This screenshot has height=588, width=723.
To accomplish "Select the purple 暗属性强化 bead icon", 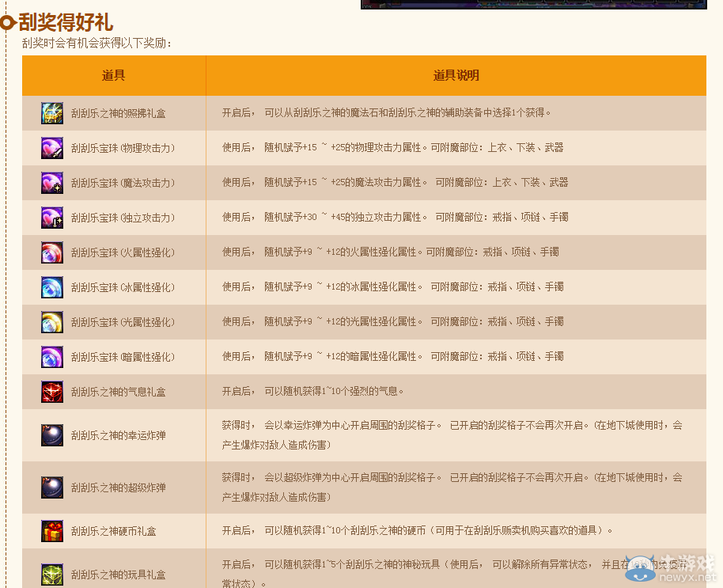I will pyautogui.click(x=51, y=356).
